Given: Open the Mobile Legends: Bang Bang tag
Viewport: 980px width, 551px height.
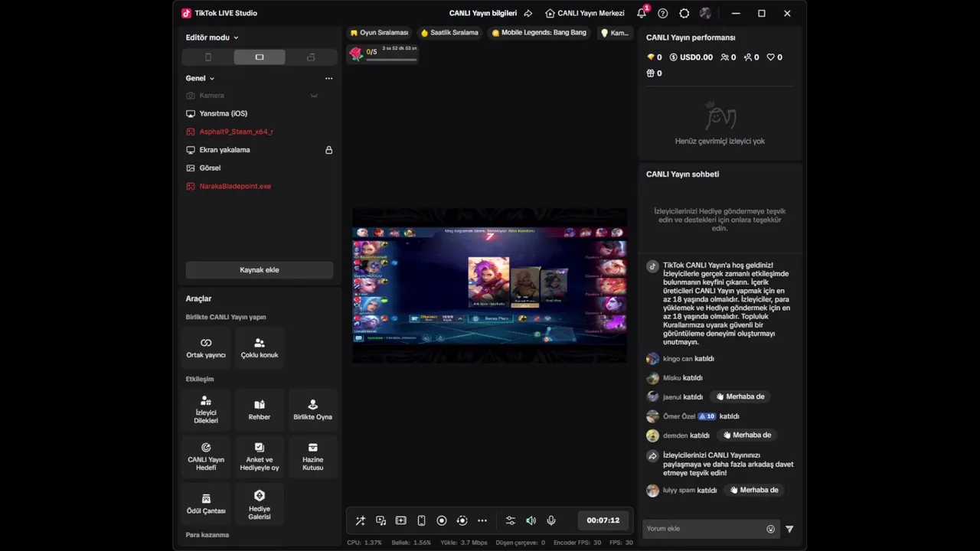Looking at the screenshot, I should [x=539, y=33].
